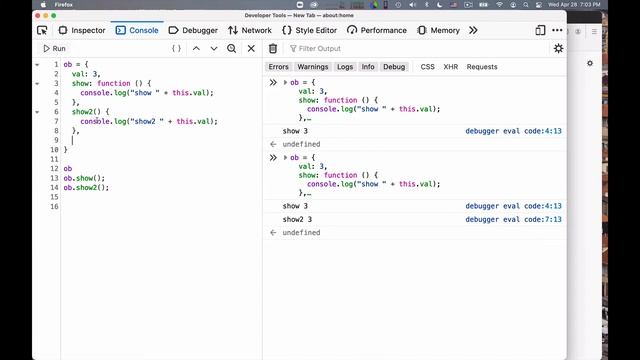This screenshot has height=360, width=640.
Task: Click the Wi-Fi status icon
Action: coord(500,5)
